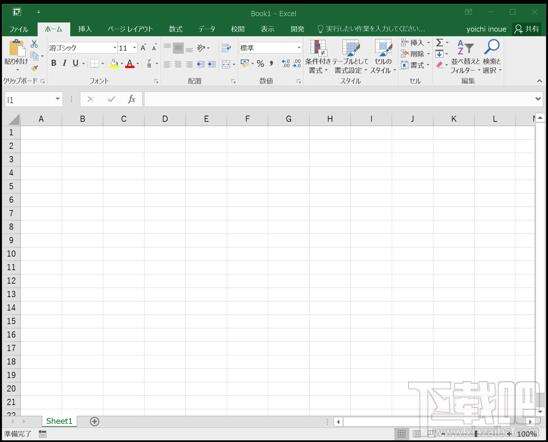Expand the number format dropdown

299,48
